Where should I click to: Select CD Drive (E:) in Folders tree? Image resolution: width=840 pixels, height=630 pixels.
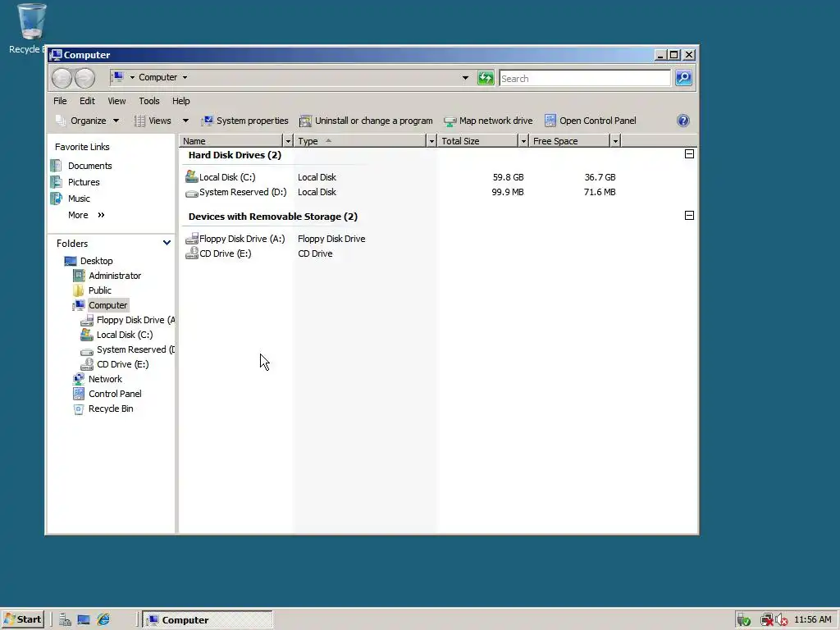point(122,364)
